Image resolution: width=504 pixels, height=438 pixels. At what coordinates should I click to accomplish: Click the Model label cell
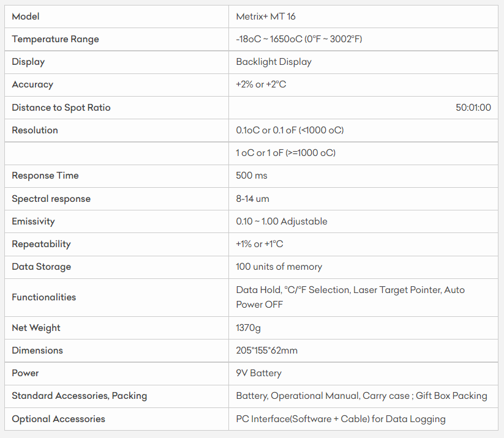pyautogui.click(x=26, y=17)
